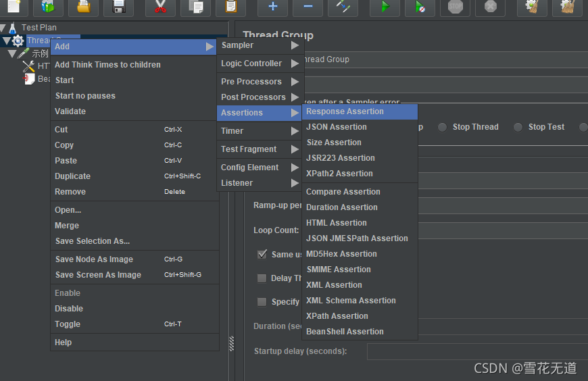Collapse the 示例 tree node
The image size is (588, 381).
click(x=12, y=53)
